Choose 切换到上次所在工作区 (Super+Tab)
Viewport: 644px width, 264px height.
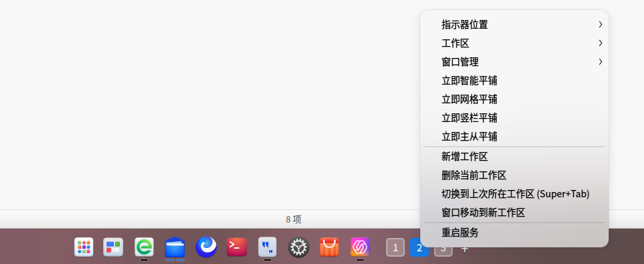(514, 194)
